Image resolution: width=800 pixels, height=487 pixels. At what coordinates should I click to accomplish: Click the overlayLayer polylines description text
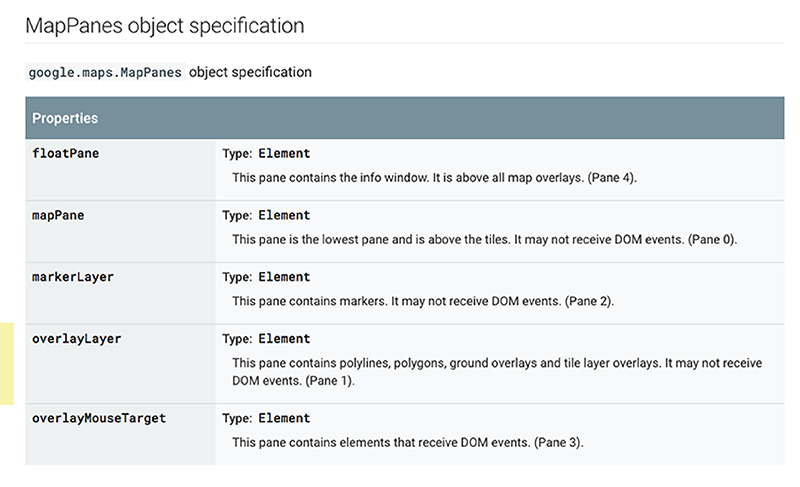pos(497,371)
